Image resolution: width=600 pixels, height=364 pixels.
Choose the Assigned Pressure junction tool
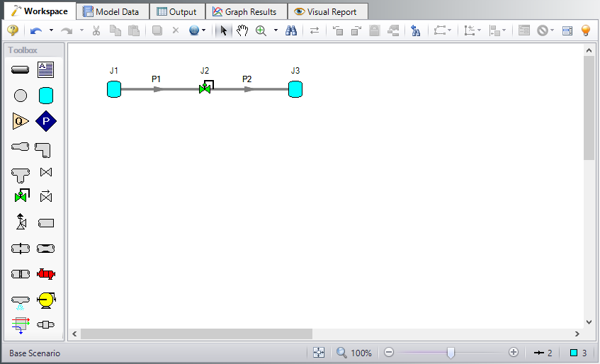click(x=46, y=121)
